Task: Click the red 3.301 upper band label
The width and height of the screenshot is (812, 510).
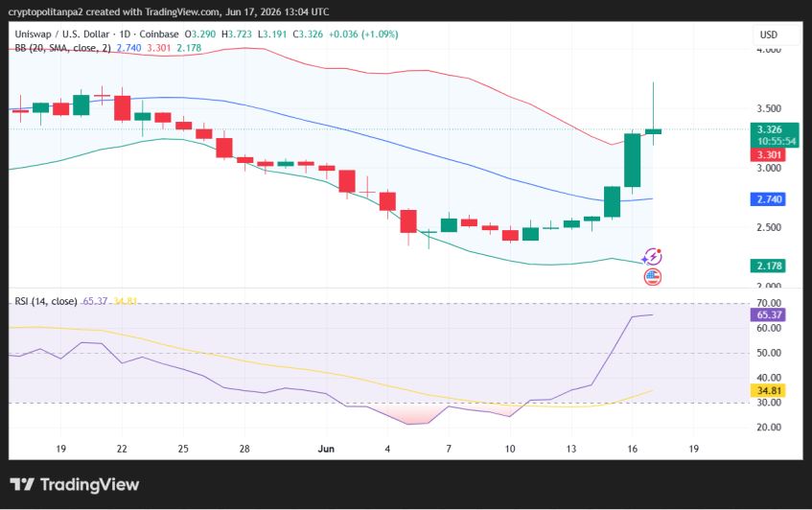Action: pyautogui.click(x=769, y=154)
